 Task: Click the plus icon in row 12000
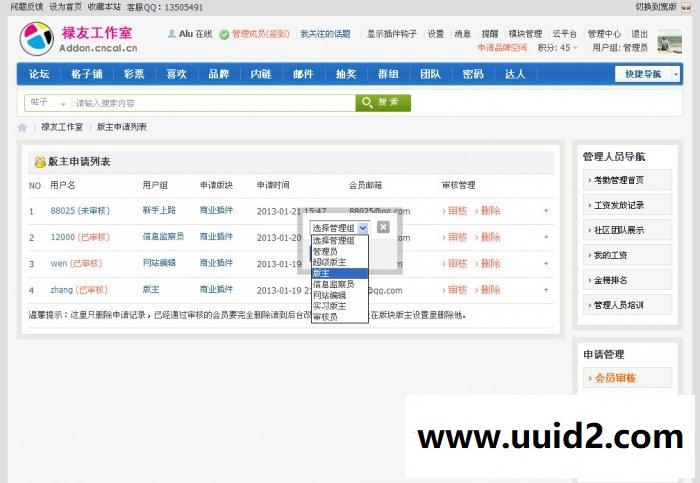click(x=546, y=237)
